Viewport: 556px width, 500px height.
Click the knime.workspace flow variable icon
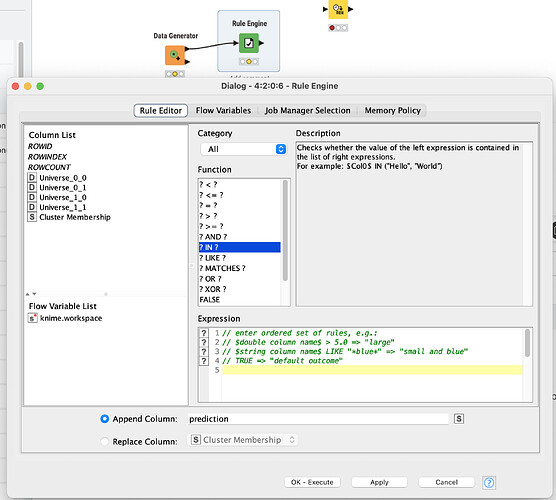coord(32,318)
